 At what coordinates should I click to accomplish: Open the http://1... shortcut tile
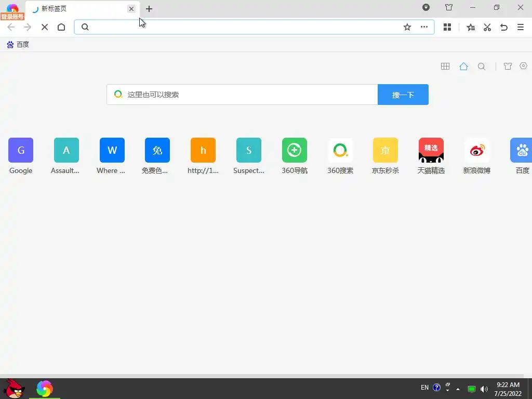203,156
